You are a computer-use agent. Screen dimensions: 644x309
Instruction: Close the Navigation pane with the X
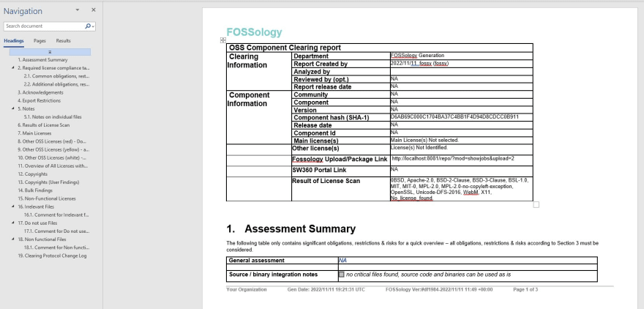93,10
